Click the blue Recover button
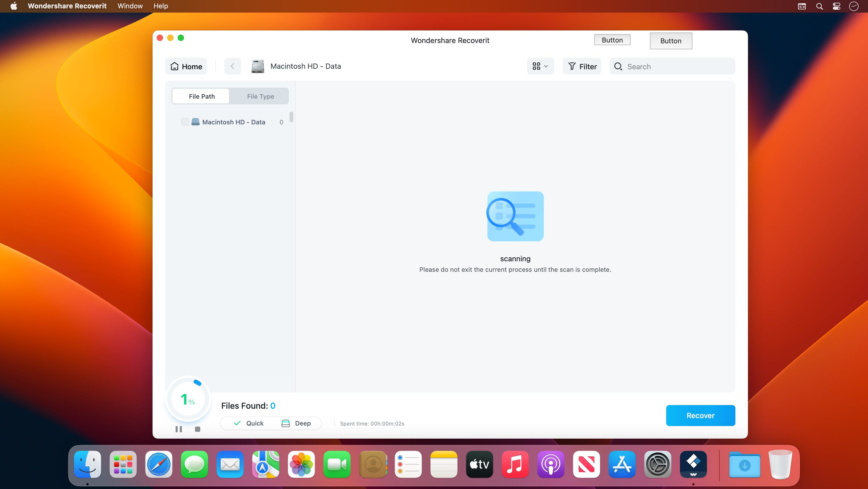Image resolution: width=868 pixels, height=489 pixels. (x=700, y=416)
